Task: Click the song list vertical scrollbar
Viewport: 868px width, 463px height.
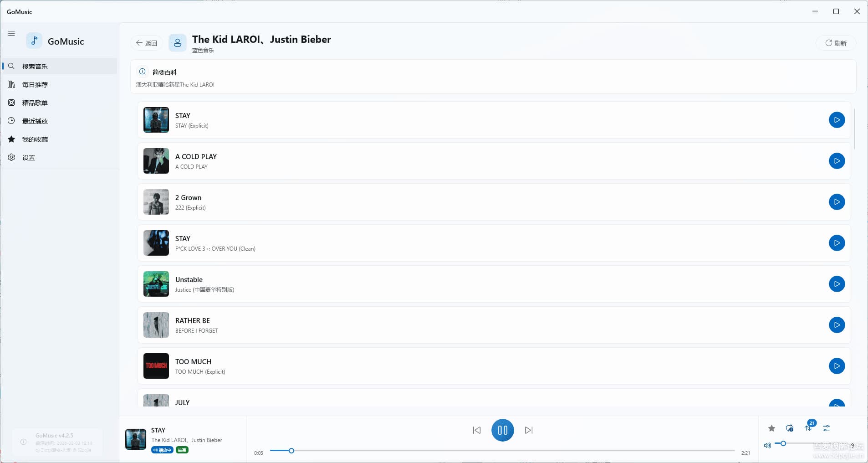Action: pos(854,129)
